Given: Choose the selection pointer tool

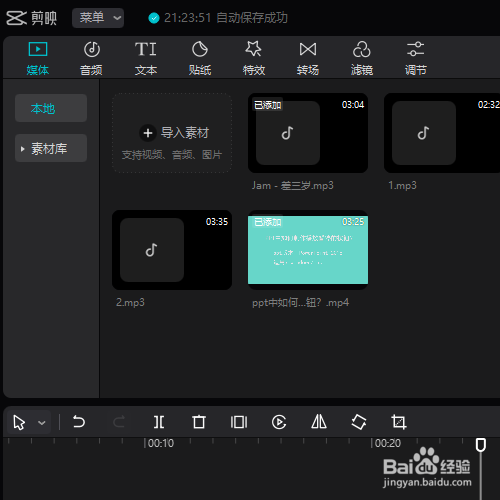Looking at the screenshot, I should [19, 422].
